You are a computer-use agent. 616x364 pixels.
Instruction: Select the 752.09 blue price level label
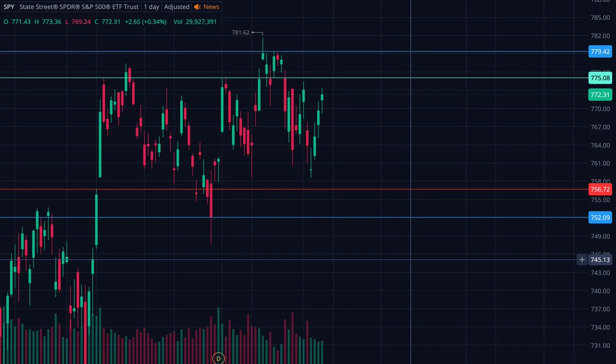pos(600,218)
